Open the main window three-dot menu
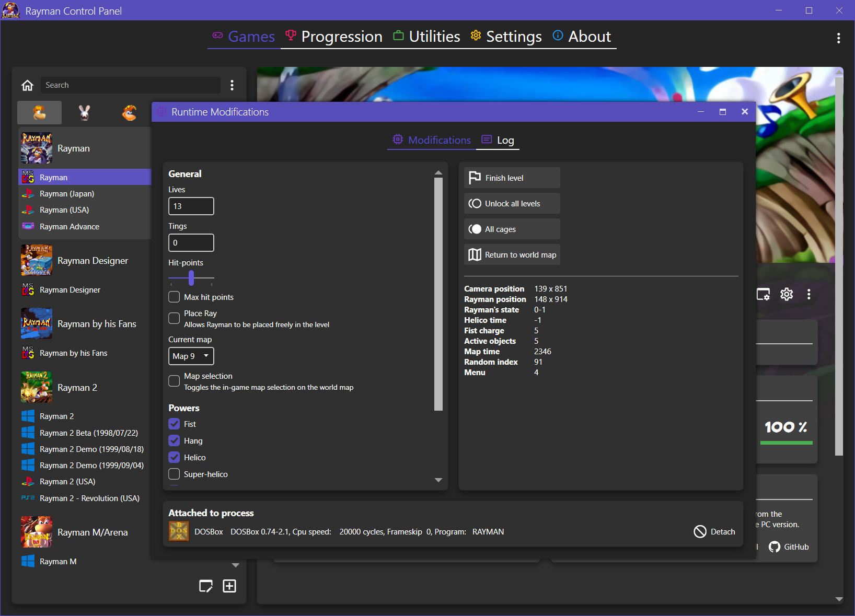This screenshot has width=855, height=616. tap(838, 38)
